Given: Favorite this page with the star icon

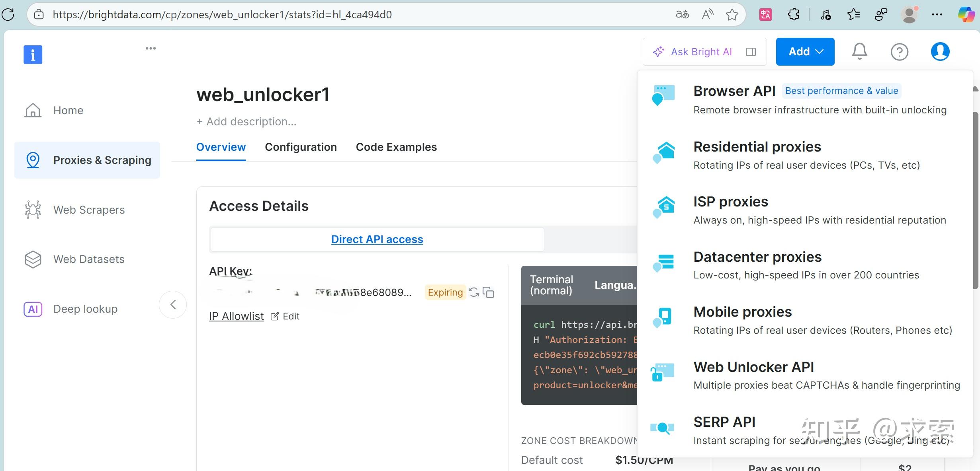Looking at the screenshot, I should coord(732,15).
